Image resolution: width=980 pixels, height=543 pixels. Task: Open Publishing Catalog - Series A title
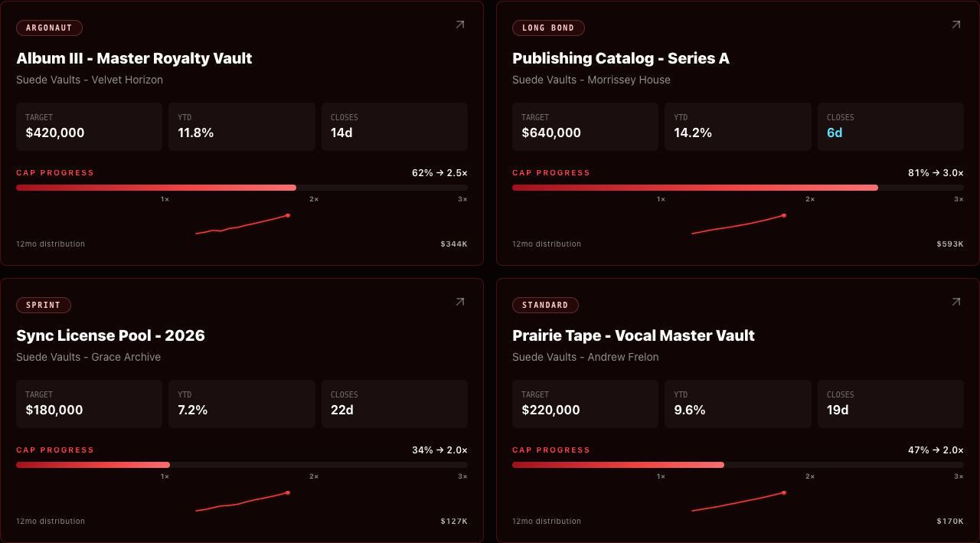pyautogui.click(x=621, y=58)
